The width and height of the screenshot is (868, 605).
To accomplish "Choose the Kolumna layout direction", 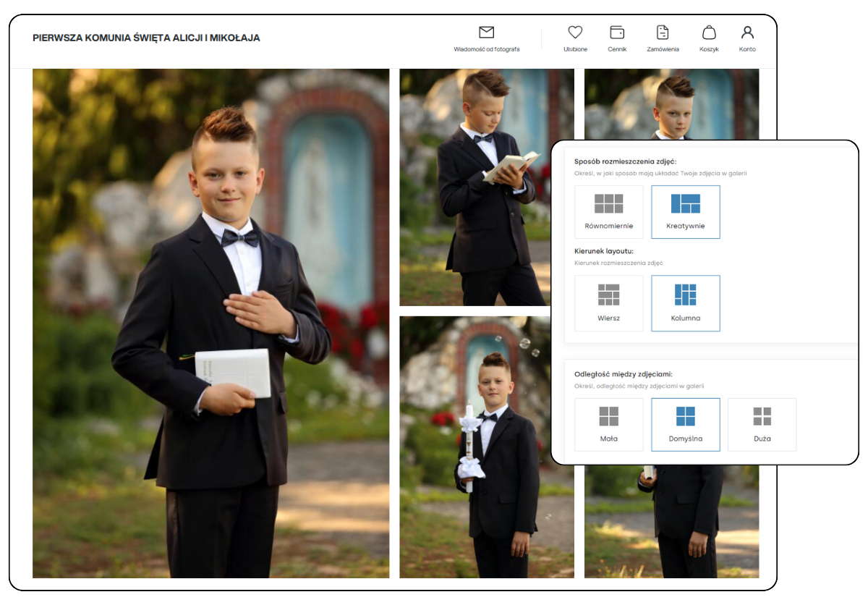I will tap(685, 303).
